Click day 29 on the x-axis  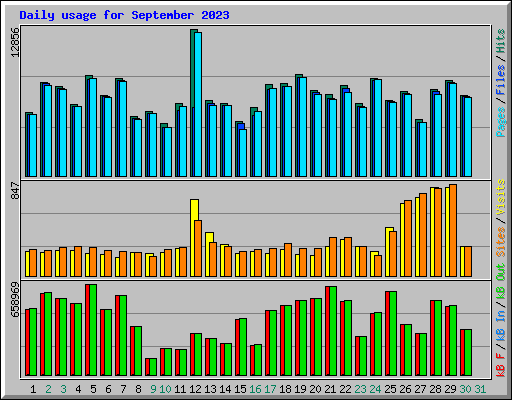click(450, 389)
